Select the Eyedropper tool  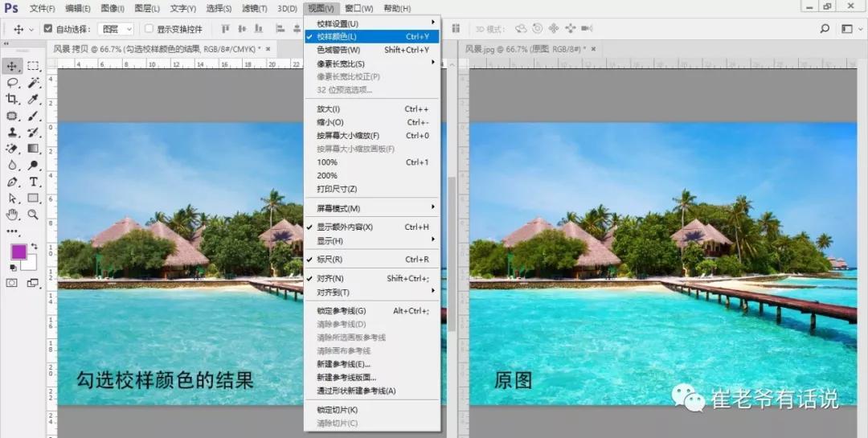coord(33,99)
